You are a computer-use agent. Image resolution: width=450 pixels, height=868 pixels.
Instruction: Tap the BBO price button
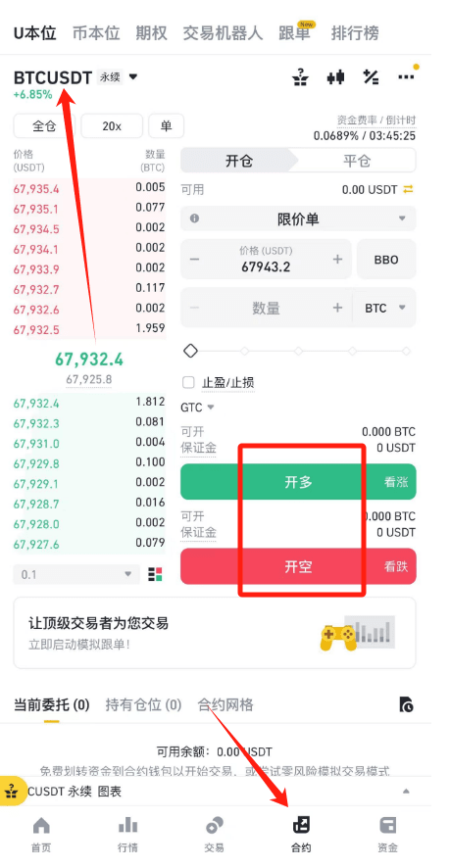coord(386,259)
